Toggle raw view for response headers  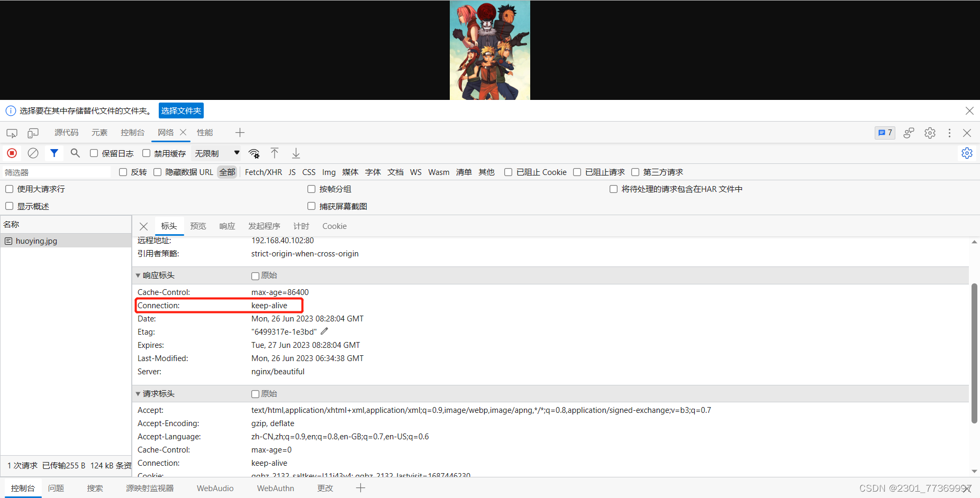point(255,276)
